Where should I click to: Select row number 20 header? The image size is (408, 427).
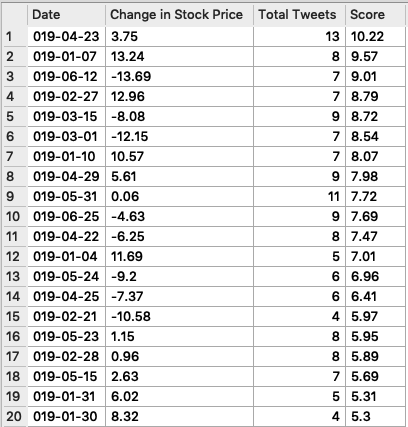(14, 417)
